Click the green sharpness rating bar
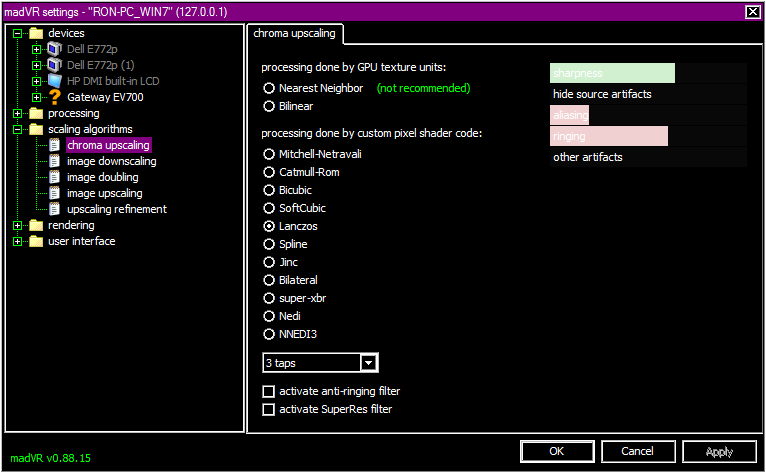766x473 pixels. pyautogui.click(x=612, y=74)
